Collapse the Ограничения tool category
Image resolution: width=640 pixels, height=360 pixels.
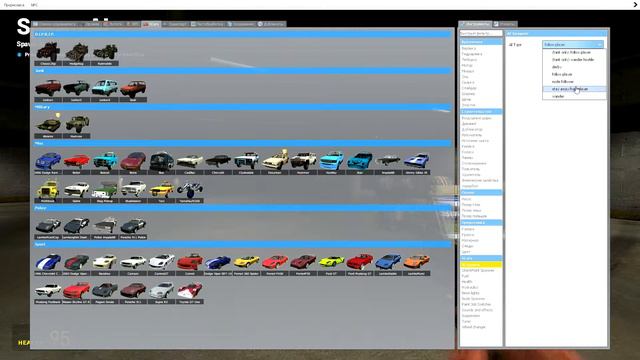tap(481, 42)
